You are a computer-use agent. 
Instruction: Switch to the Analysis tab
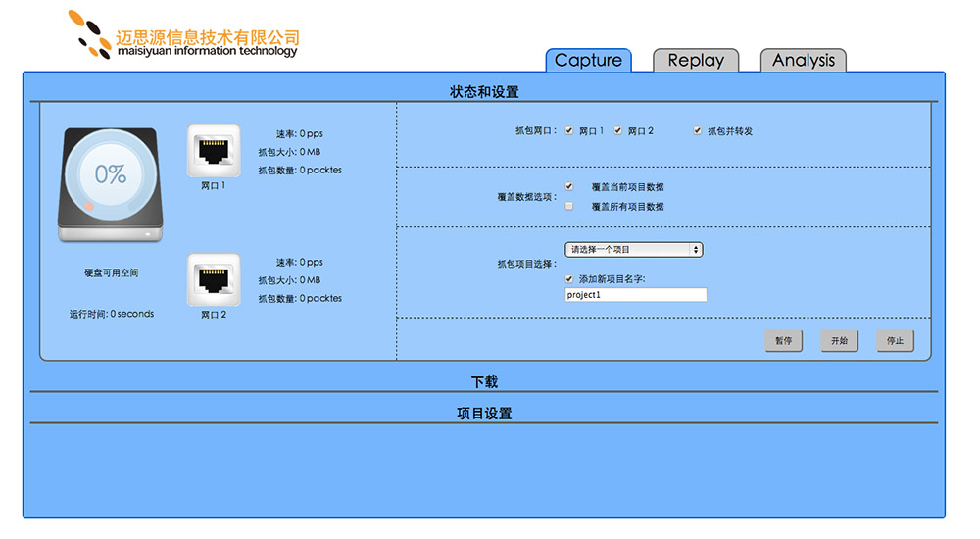coord(803,61)
